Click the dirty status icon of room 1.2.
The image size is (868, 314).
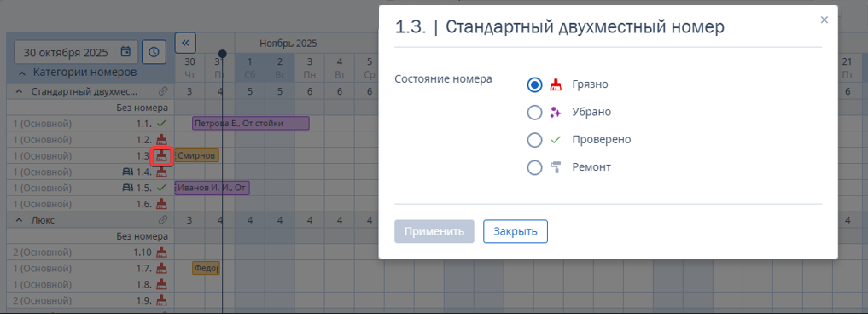tap(161, 140)
